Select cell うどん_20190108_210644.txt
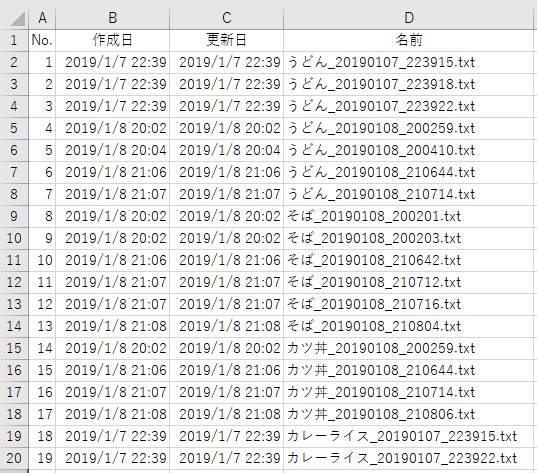 click(409, 172)
